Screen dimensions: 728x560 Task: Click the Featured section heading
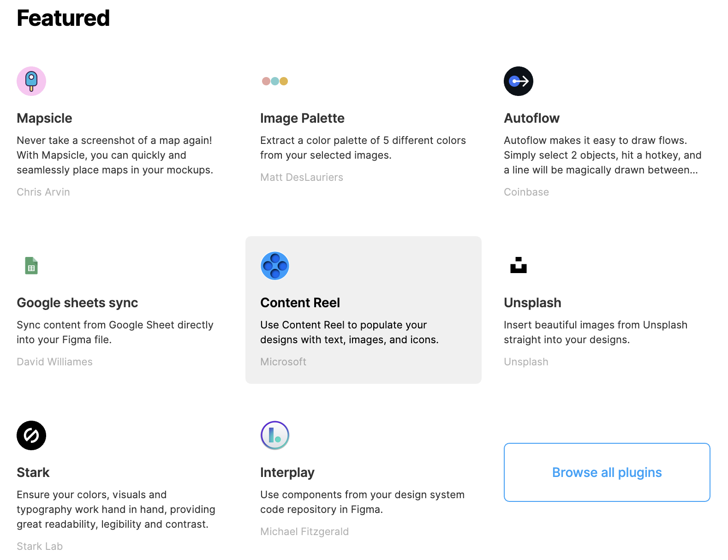(x=63, y=18)
